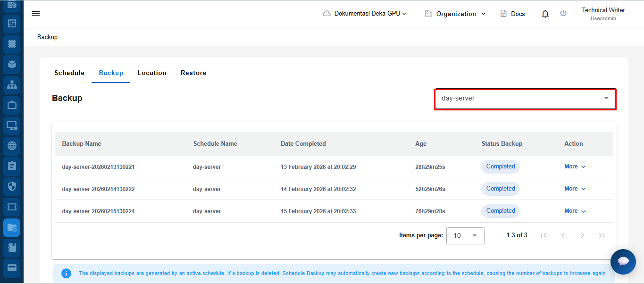Click the notification bell icon
644x284 pixels.
[545, 14]
